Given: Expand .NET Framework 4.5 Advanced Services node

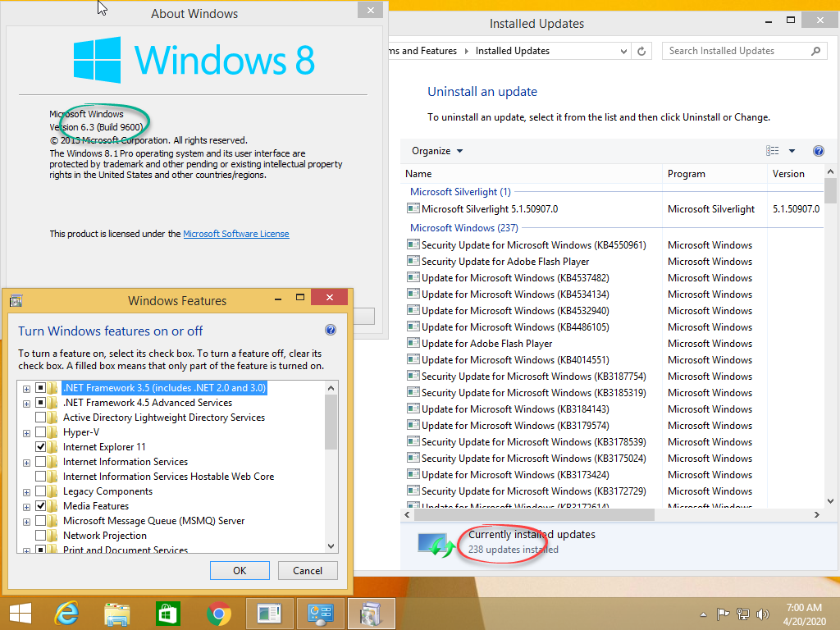Looking at the screenshot, I should (x=26, y=404).
